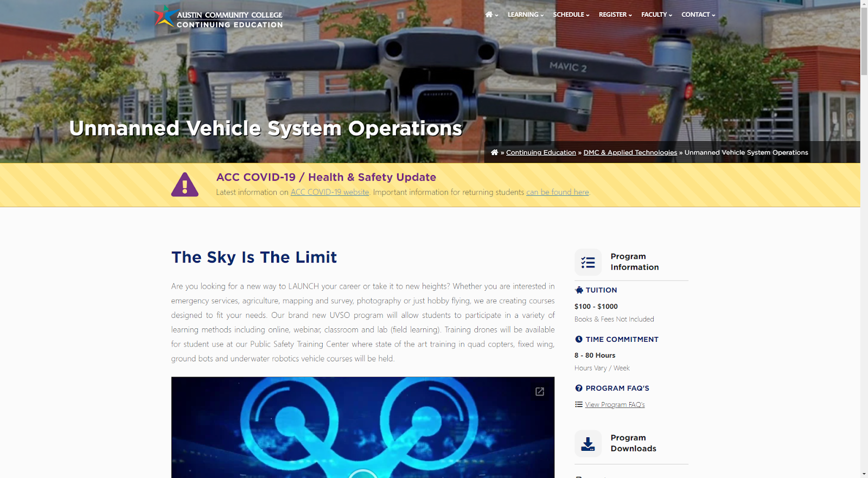Click the Program FAQ's question mark icon
This screenshot has height=478, width=868.
(579, 388)
